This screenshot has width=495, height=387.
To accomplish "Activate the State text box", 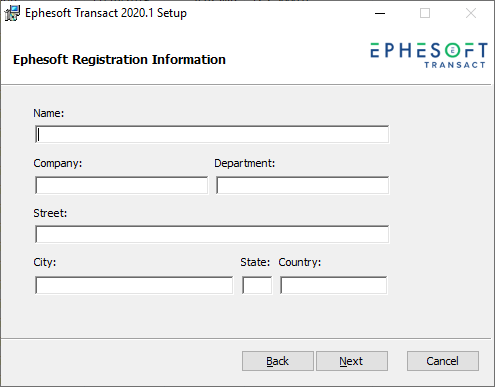I will click(x=257, y=285).
